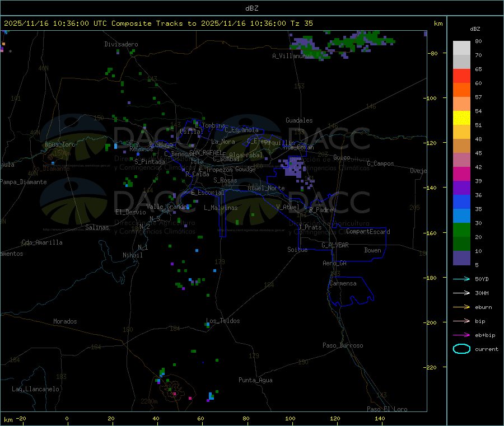Click the yellow eburn arrow legend symbol
The width and height of the screenshot is (504, 426).
point(461,307)
